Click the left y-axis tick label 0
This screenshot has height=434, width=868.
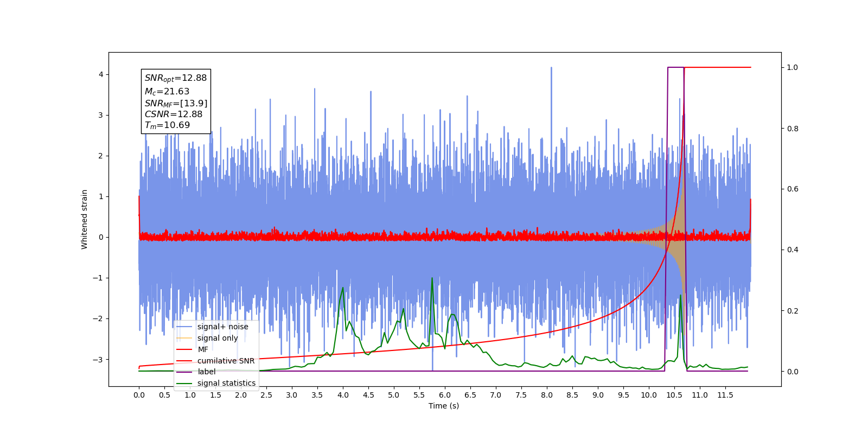click(101, 237)
